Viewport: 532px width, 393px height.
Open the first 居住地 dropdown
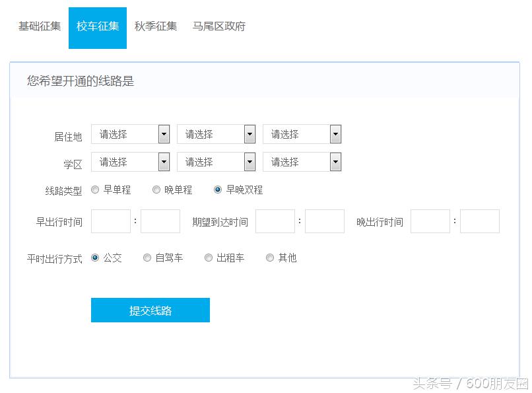tap(130, 133)
